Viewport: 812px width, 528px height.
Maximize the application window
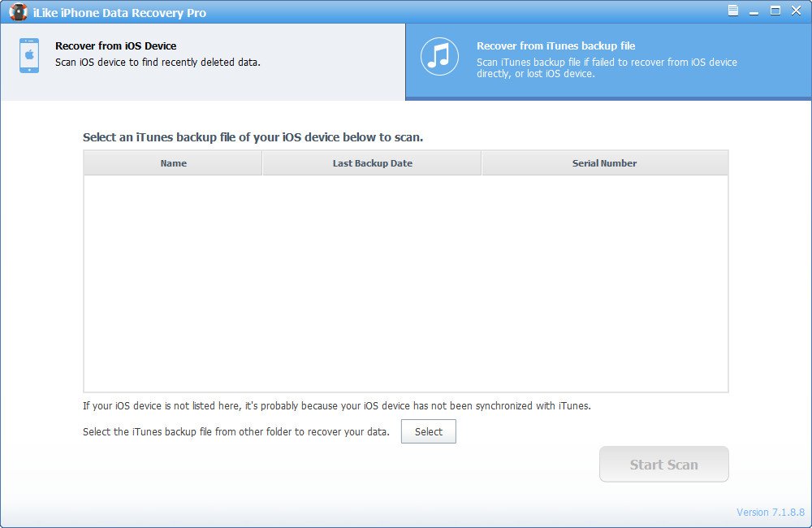pyautogui.click(x=775, y=11)
